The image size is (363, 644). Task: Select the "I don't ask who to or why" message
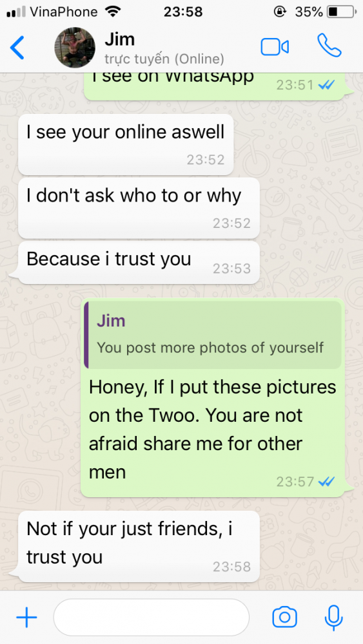(x=139, y=208)
